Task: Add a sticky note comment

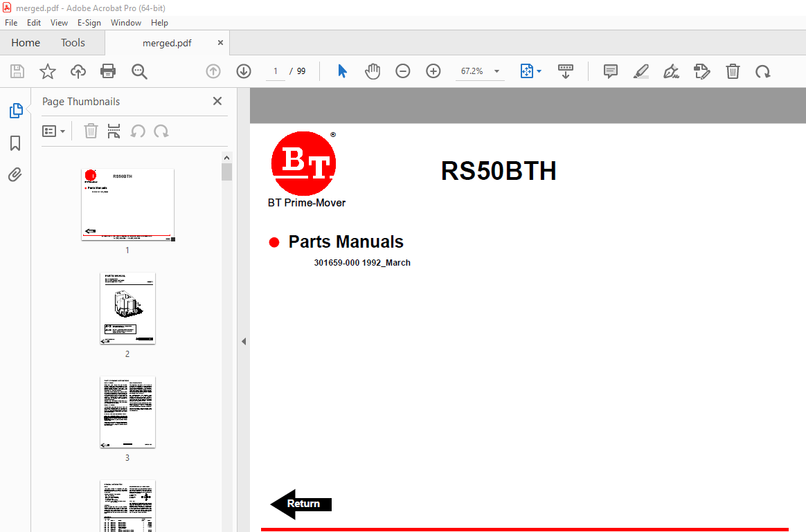Action: pos(611,71)
